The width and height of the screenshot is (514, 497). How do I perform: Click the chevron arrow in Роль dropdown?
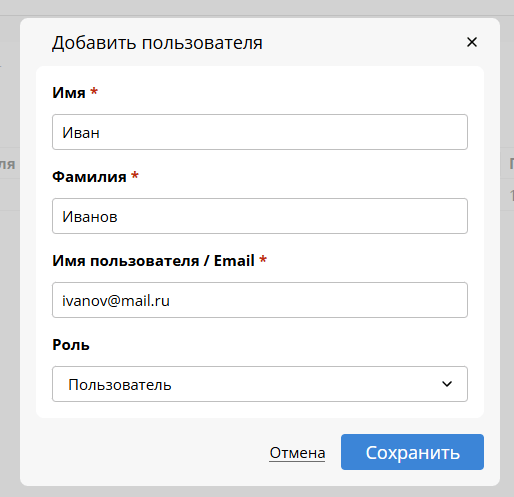pos(447,384)
